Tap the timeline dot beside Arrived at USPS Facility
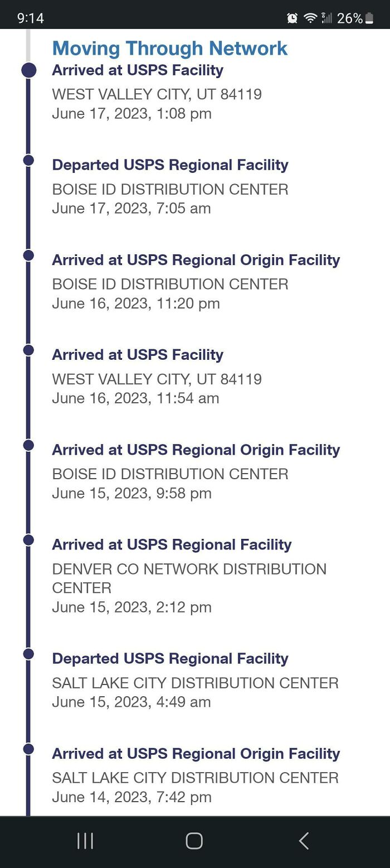This screenshot has height=868, width=390. [27, 70]
